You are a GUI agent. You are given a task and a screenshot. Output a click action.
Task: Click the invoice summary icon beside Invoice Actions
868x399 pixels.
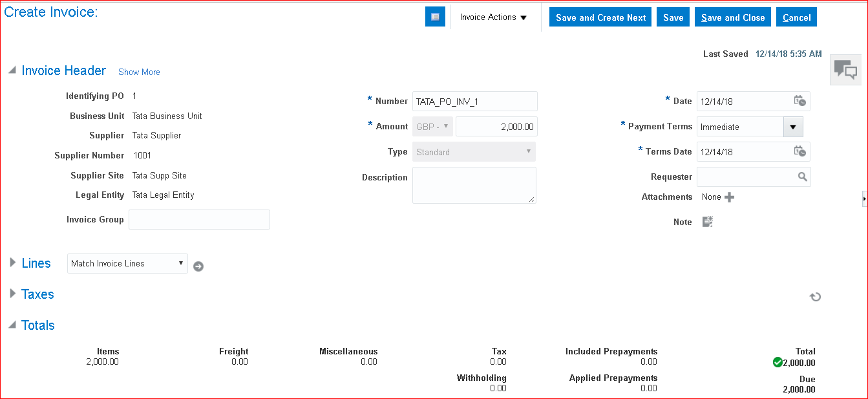[435, 17]
